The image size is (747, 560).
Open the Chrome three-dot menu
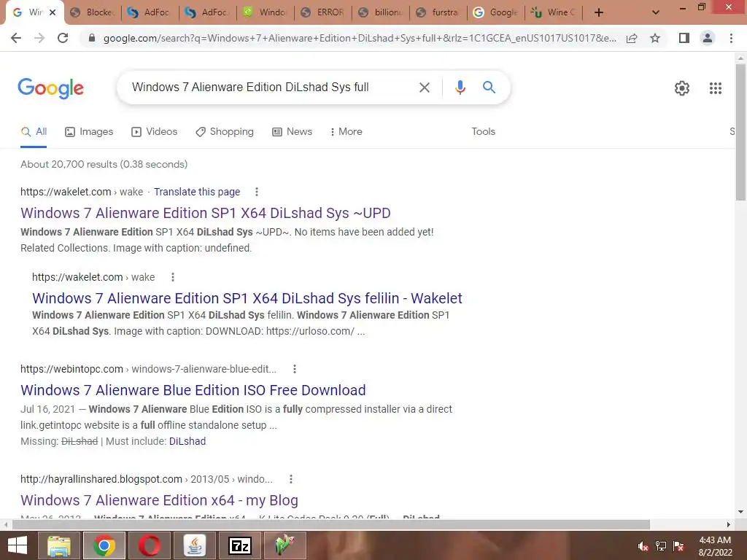click(731, 38)
